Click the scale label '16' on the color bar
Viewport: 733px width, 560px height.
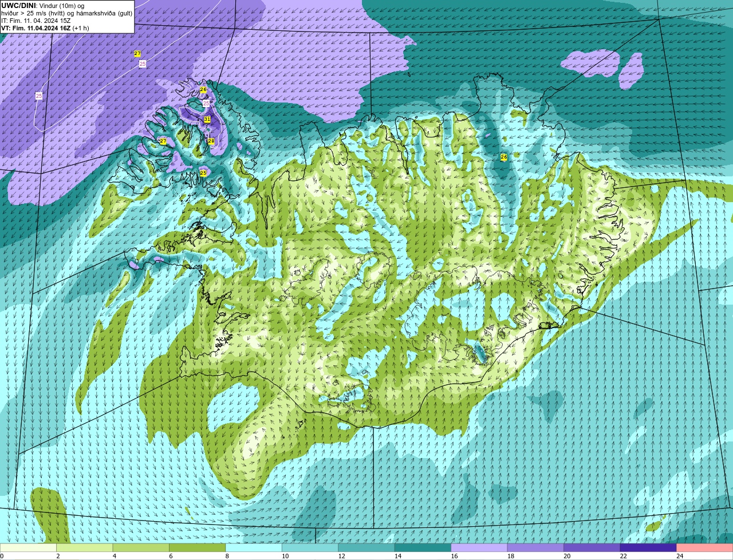pos(454,556)
